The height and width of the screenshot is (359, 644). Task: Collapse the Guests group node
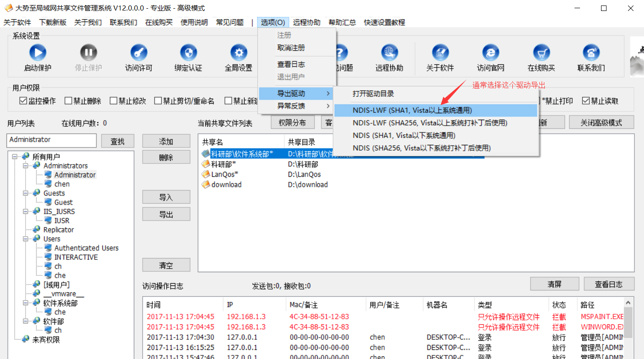point(26,193)
